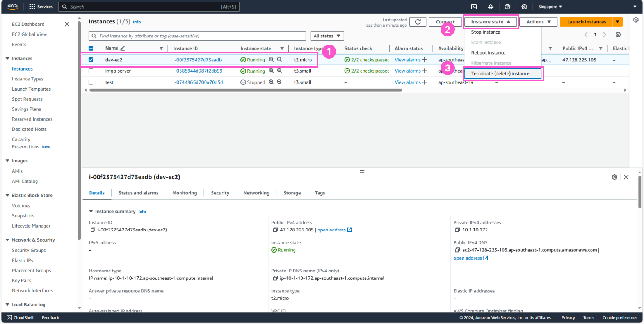Image resolution: width=644 pixels, height=324 pixels.
Task: Open instance ID i-0585944d987f2db99 link
Action: 198,71
